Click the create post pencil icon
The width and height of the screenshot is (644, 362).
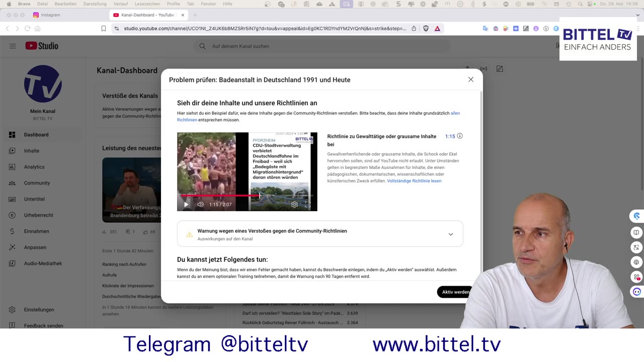(500, 69)
